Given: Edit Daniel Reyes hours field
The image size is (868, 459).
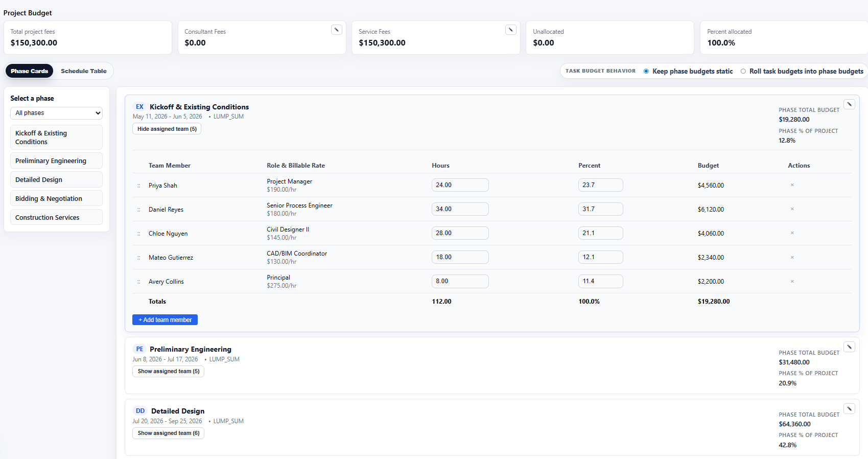Looking at the screenshot, I should point(460,209).
